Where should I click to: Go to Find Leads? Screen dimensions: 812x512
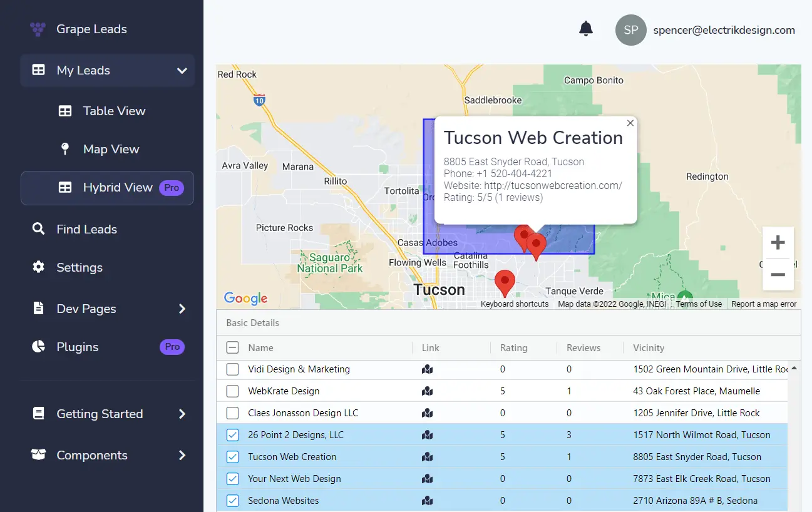point(107,229)
